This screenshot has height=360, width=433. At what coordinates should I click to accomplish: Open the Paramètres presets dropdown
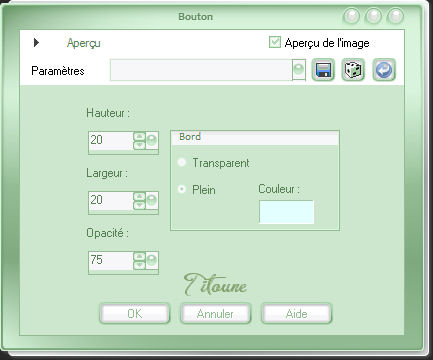pos(299,70)
